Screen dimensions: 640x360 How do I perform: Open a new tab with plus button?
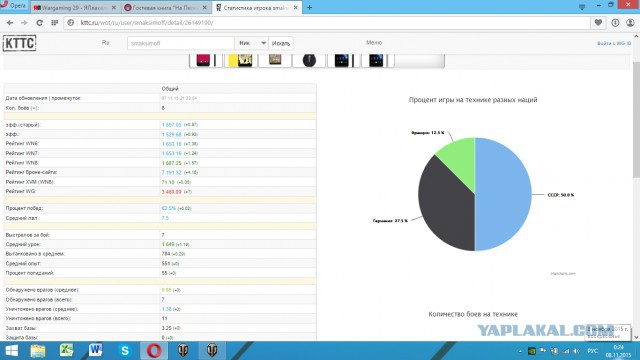tap(309, 7)
